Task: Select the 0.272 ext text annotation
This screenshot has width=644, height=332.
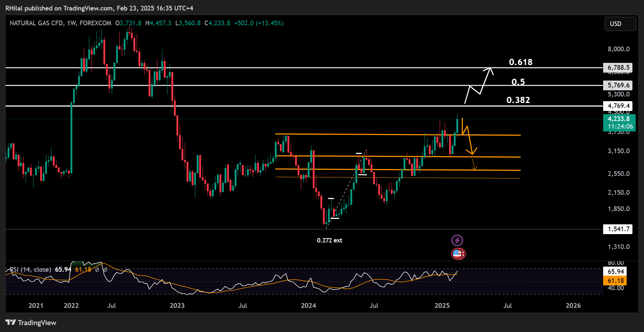Action: [329, 240]
